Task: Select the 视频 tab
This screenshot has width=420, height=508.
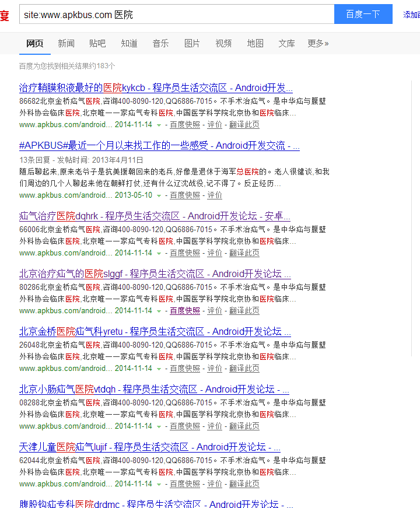Action: 223,43
